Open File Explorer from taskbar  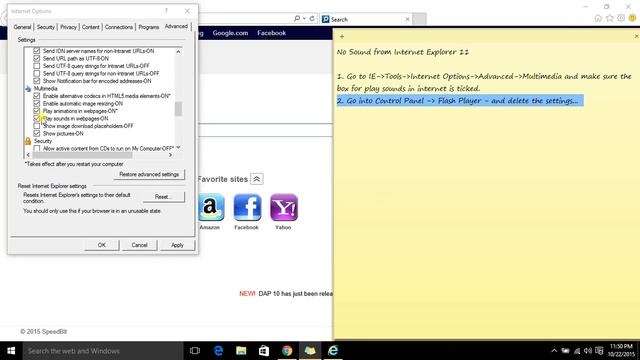tap(241, 351)
